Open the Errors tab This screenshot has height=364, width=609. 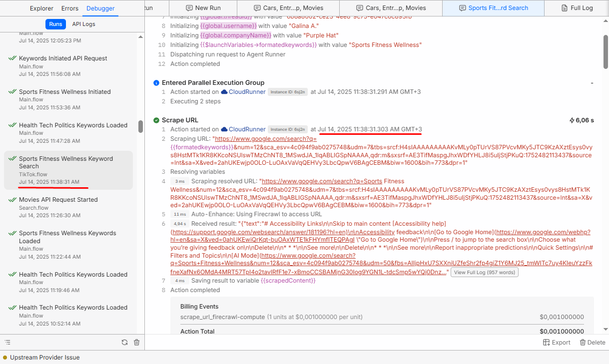[x=70, y=8]
